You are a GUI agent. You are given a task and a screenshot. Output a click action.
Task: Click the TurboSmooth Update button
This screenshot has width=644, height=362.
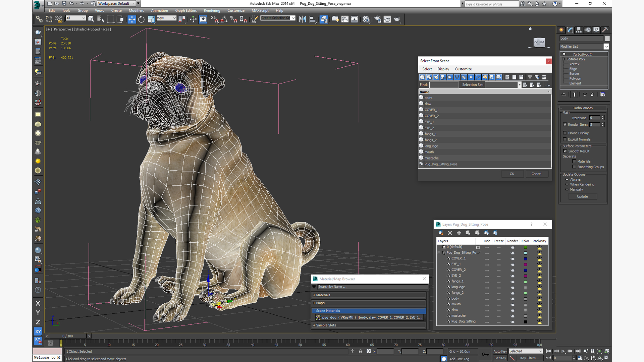pyautogui.click(x=582, y=197)
